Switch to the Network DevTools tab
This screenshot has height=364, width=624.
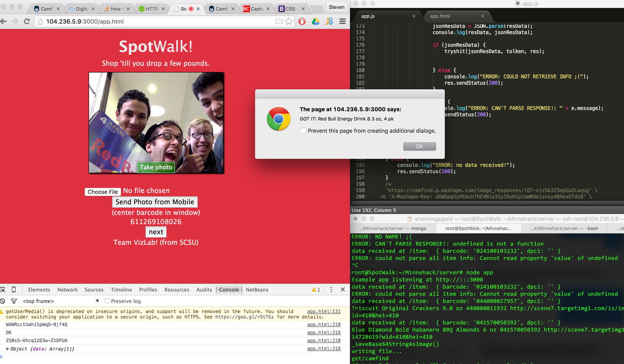click(x=67, y=289)
